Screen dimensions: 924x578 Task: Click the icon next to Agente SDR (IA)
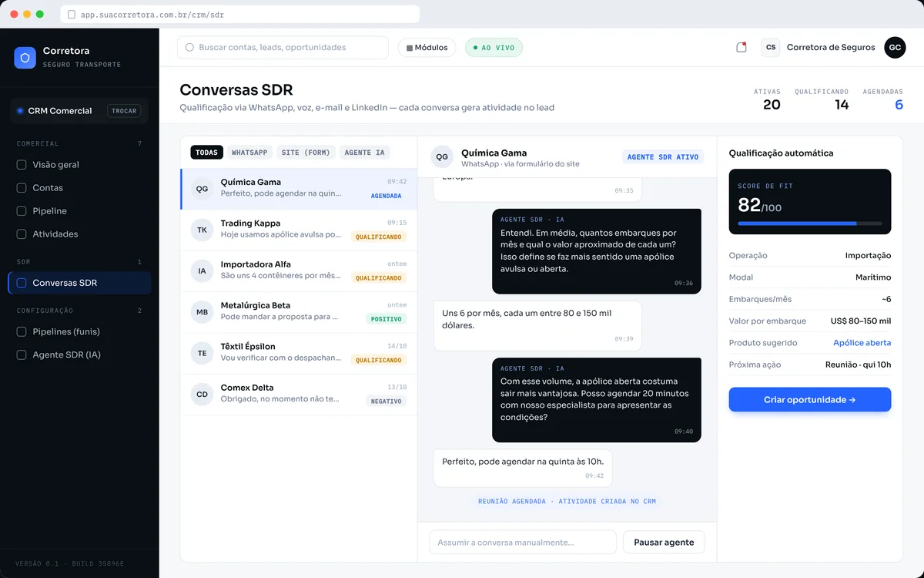click(22, 355)
